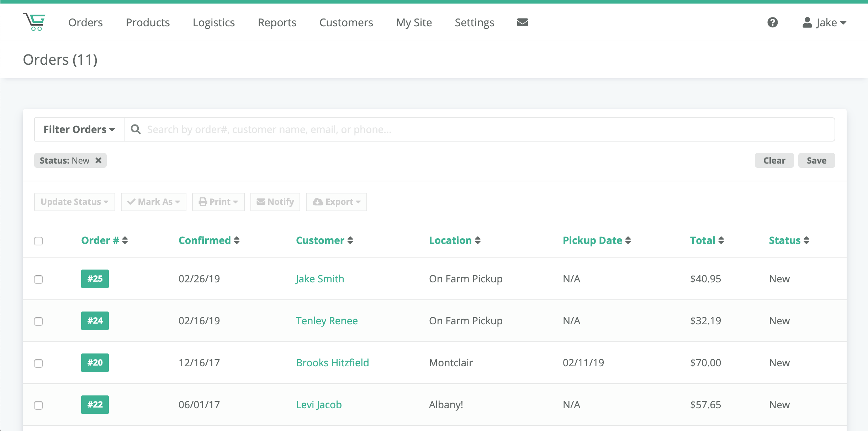The height and width of the screenshot is (431, 868).
Task: Expand the Jake account menu
Action: (x=826, y=22)
